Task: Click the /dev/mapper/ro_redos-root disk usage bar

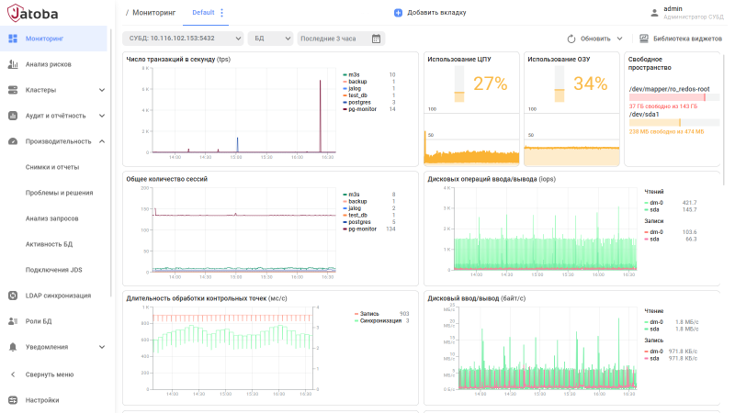Action: [x=674, y=98]
